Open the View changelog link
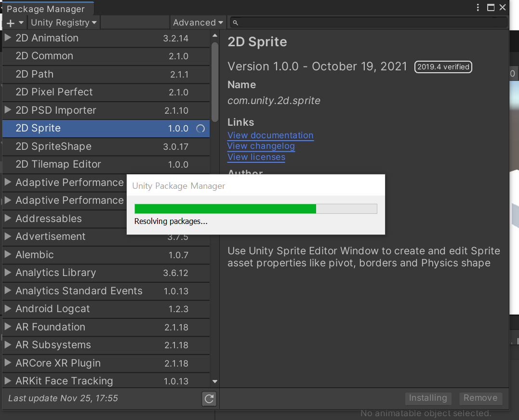The height and width of the screenshot is (420, 519). [x=261, y=146]
